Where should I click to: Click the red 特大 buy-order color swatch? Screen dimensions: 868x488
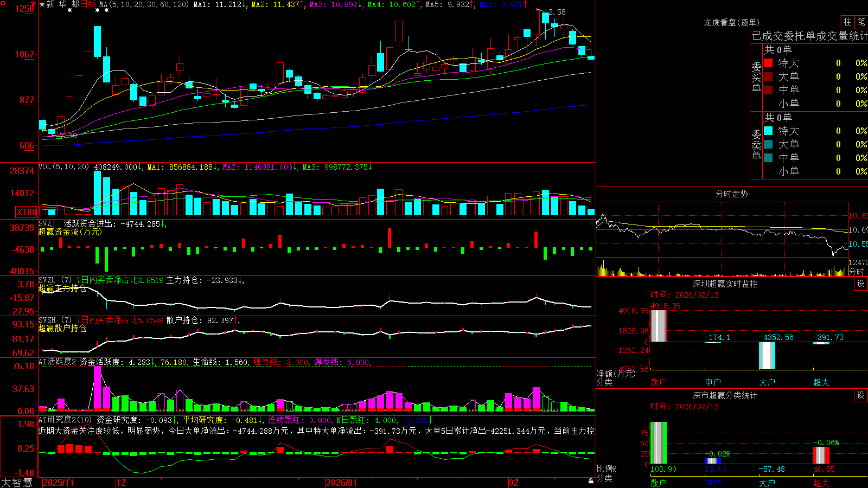point(768,63)
